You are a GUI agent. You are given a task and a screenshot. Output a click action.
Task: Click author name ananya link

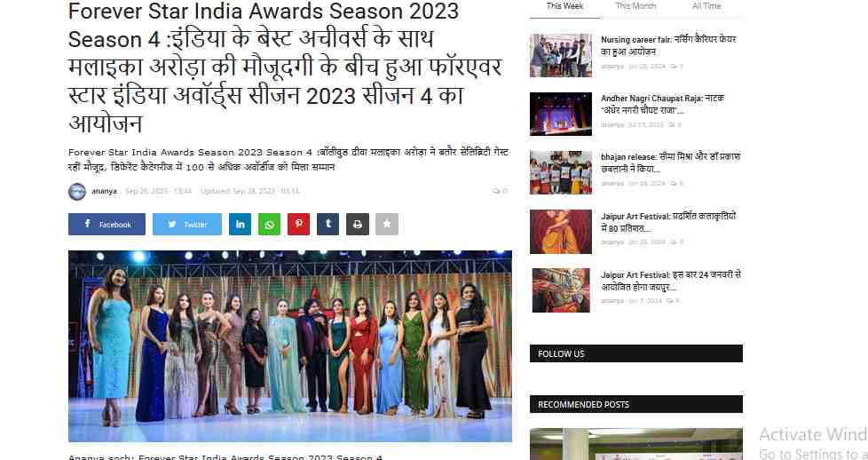(x=104, y=191)
